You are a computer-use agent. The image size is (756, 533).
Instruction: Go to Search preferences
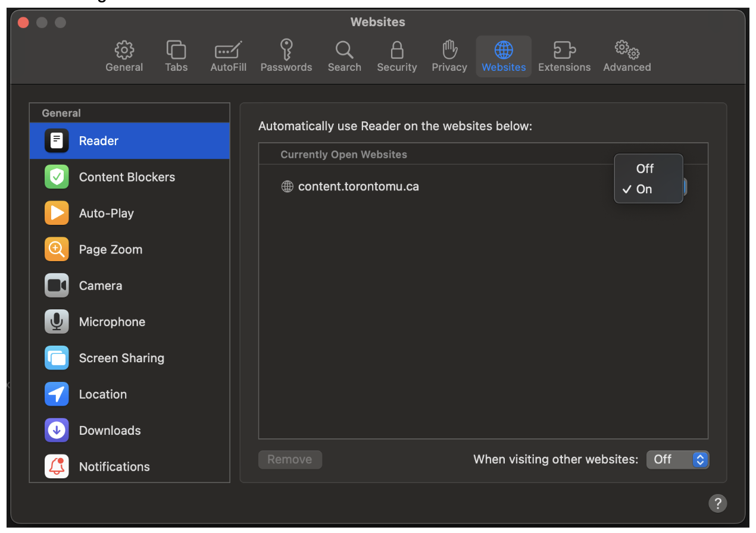coord(344,57)
